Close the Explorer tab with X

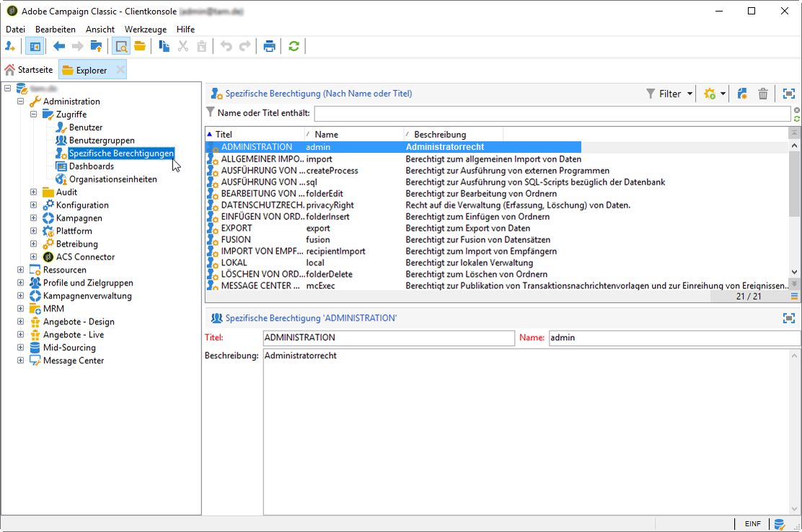point(120,69)
